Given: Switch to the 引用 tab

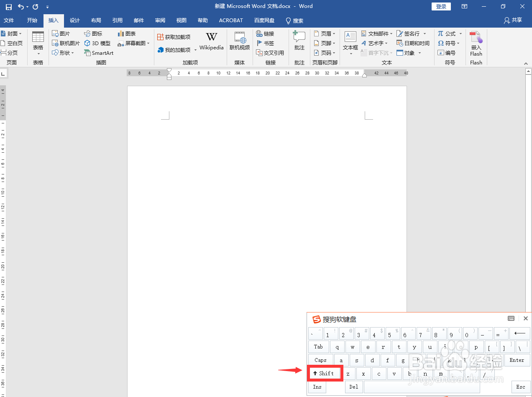Looking at the screenshot, I should [118, 20].
